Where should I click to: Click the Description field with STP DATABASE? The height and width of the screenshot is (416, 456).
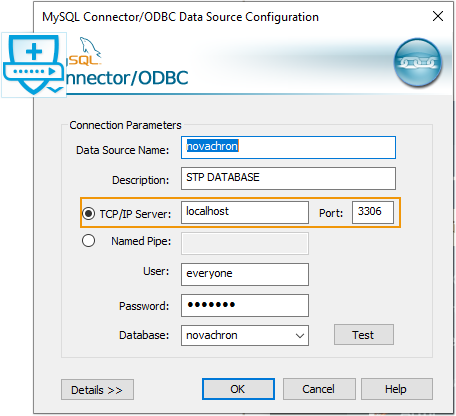pos(288,178)
